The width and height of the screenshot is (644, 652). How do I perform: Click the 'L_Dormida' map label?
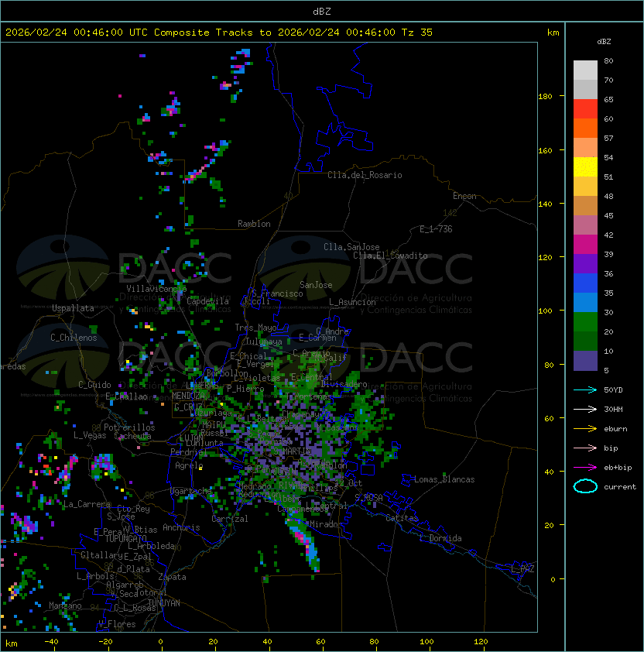[440, 538]
